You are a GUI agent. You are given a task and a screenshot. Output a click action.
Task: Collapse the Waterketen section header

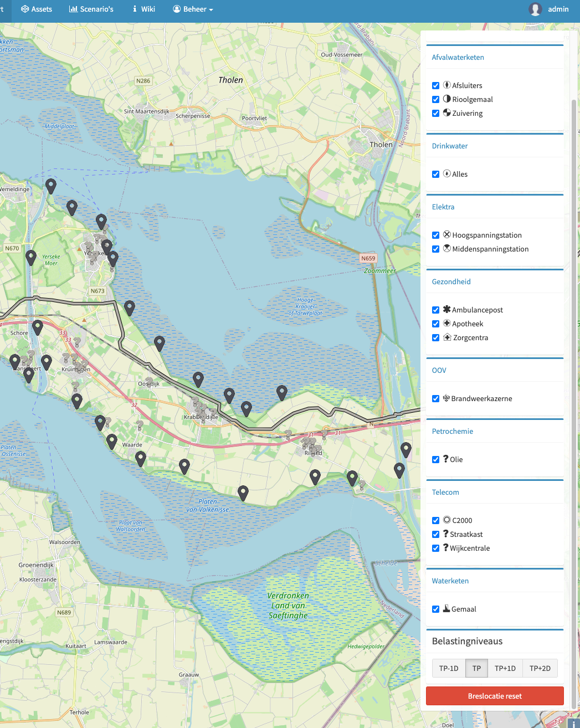pyautogui.click(x=450, y=581)
